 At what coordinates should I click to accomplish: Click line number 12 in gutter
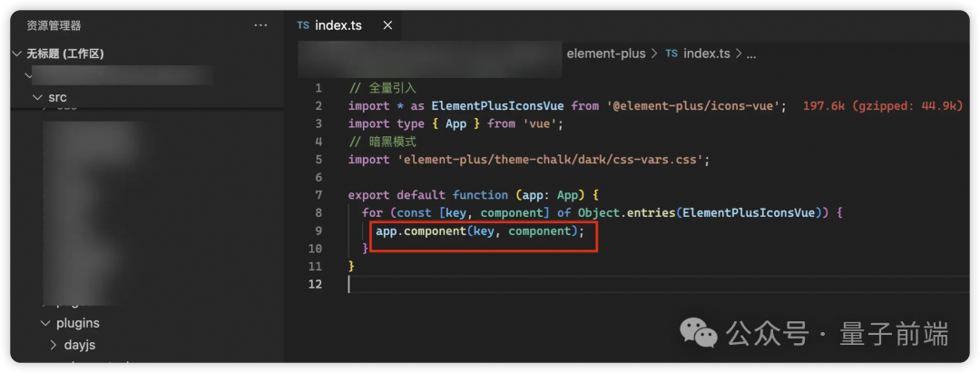[x=316, y=284]
